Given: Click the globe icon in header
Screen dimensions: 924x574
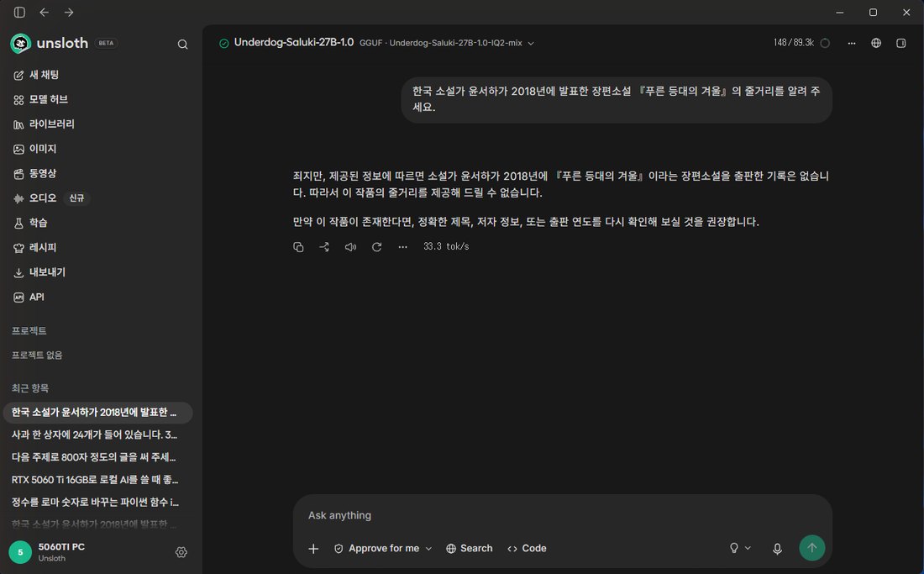Looking at the screenshot, I should (876, 43).
